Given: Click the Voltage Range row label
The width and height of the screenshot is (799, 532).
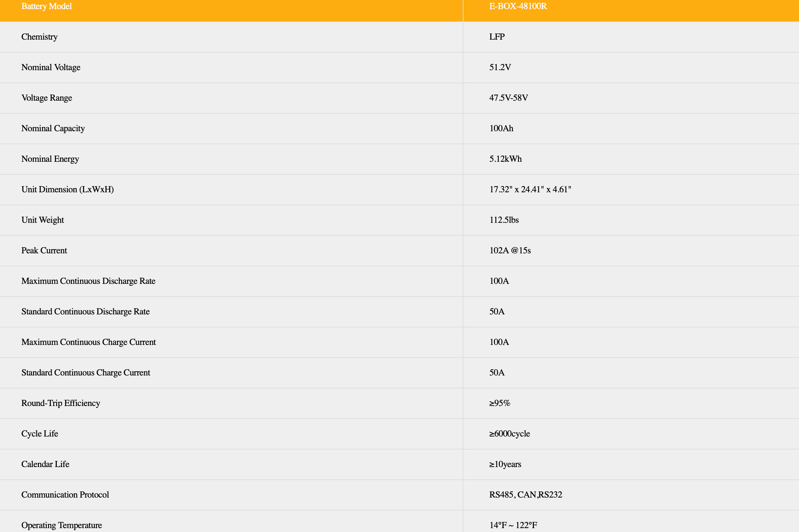Looking at the screenshot, I should (x=47, y=98).
